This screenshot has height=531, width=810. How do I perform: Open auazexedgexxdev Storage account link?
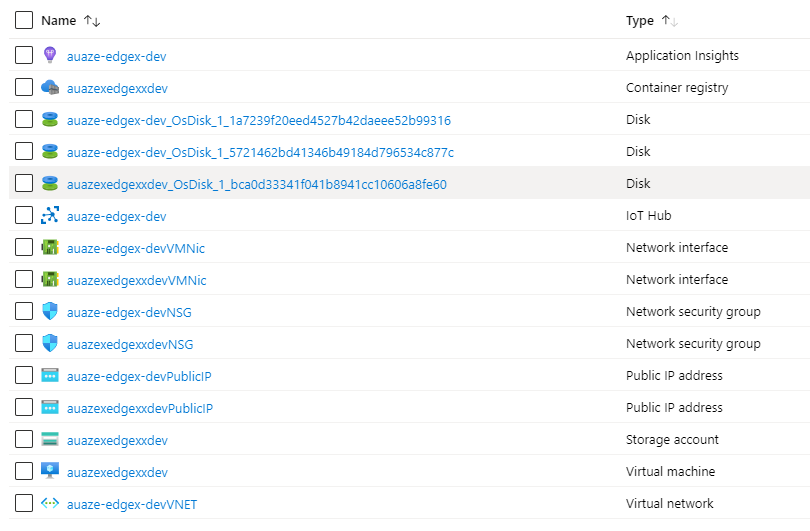pyautogui.click(x=117, y=441)
